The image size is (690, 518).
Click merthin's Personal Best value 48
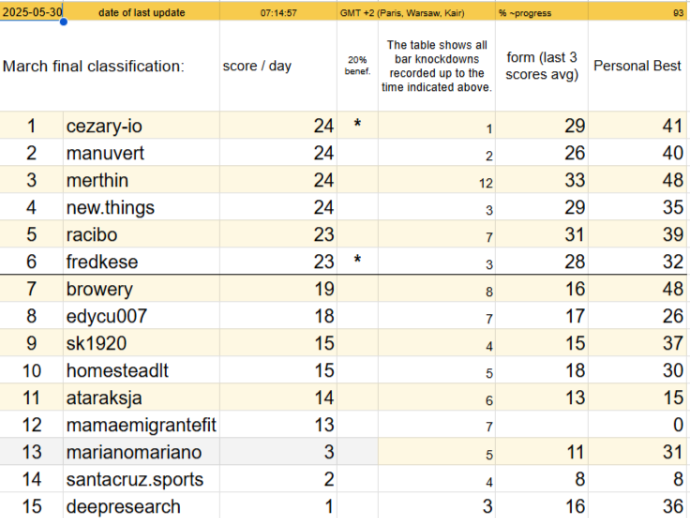[x=637, y=180]
